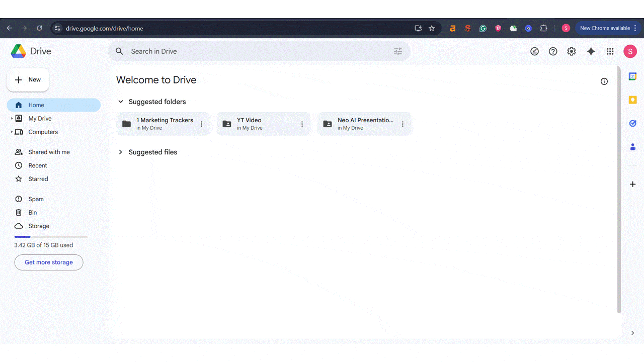Screen dimensions: 644x362
Task: Open Google Calendar from the side panel
Action: 632,76
